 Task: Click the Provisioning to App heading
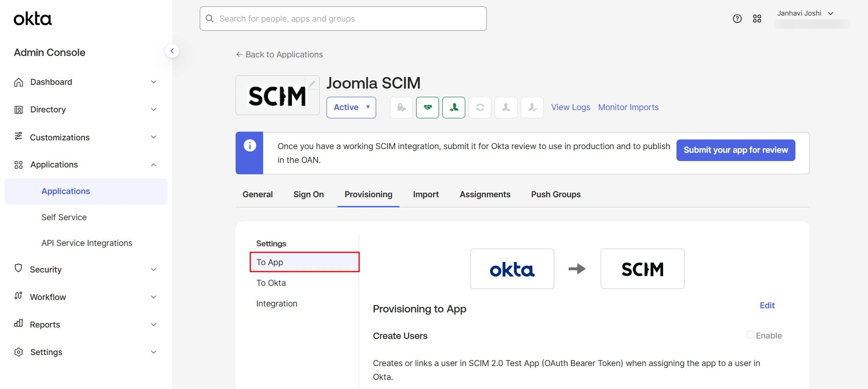click(x=419, y=309)
